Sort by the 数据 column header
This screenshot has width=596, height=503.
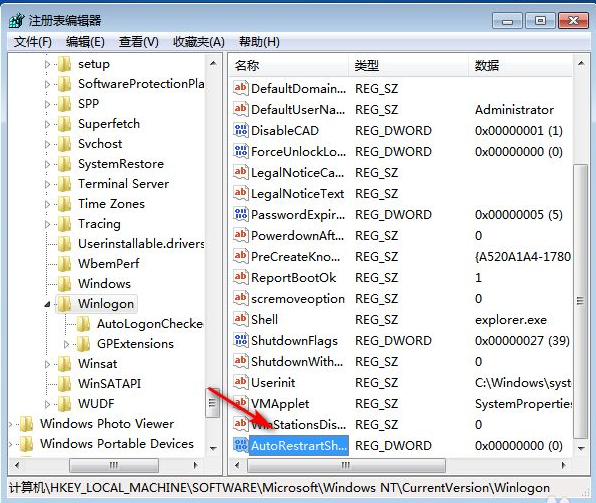pyautogui.click(x=520, y=66)
